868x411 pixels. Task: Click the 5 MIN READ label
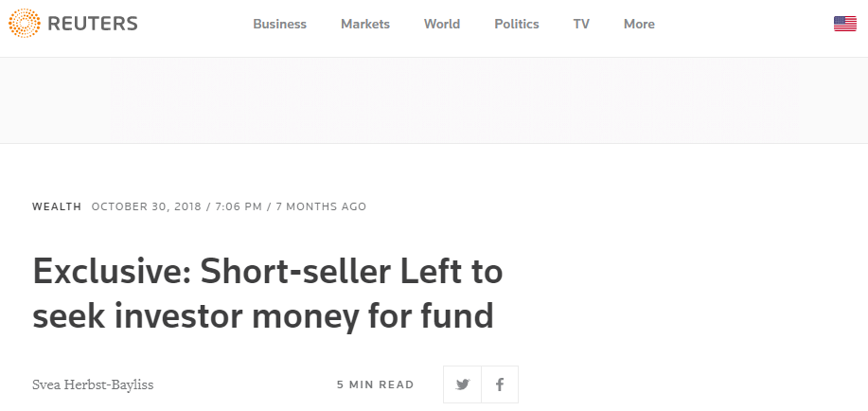coord(375,384)
